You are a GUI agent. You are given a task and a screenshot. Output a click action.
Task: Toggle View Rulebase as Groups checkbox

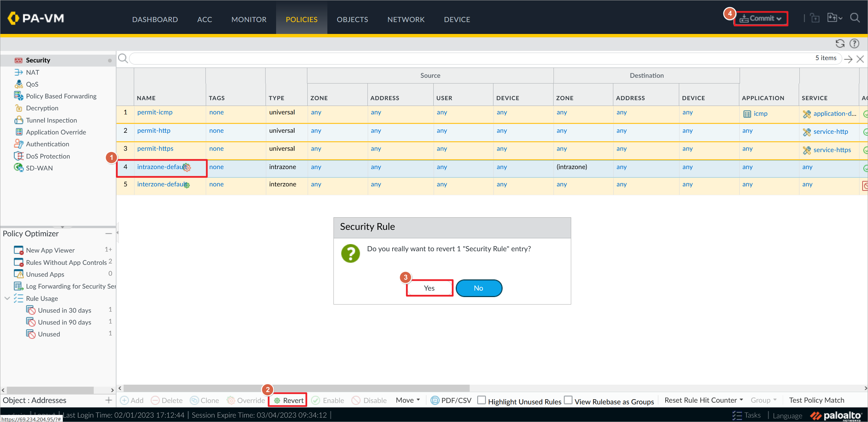pos(568,400)
